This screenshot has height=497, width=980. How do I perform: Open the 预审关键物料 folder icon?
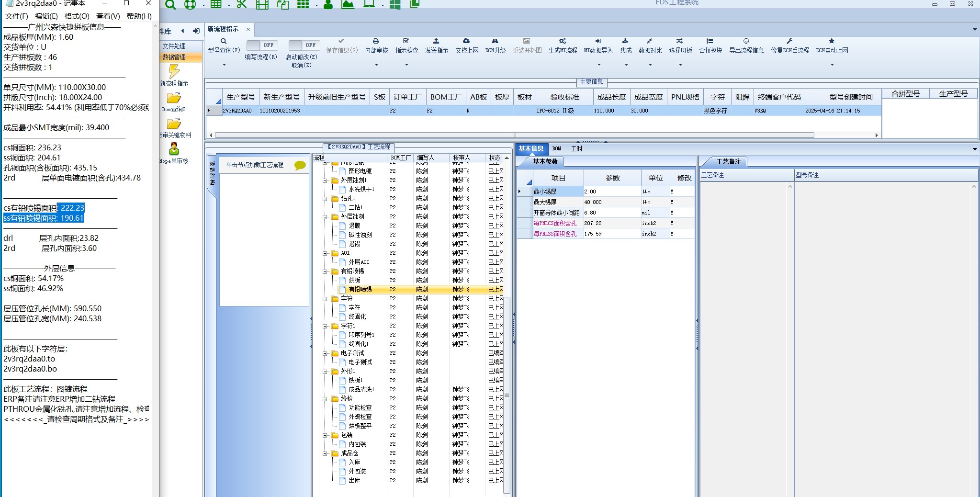point(174,124)
